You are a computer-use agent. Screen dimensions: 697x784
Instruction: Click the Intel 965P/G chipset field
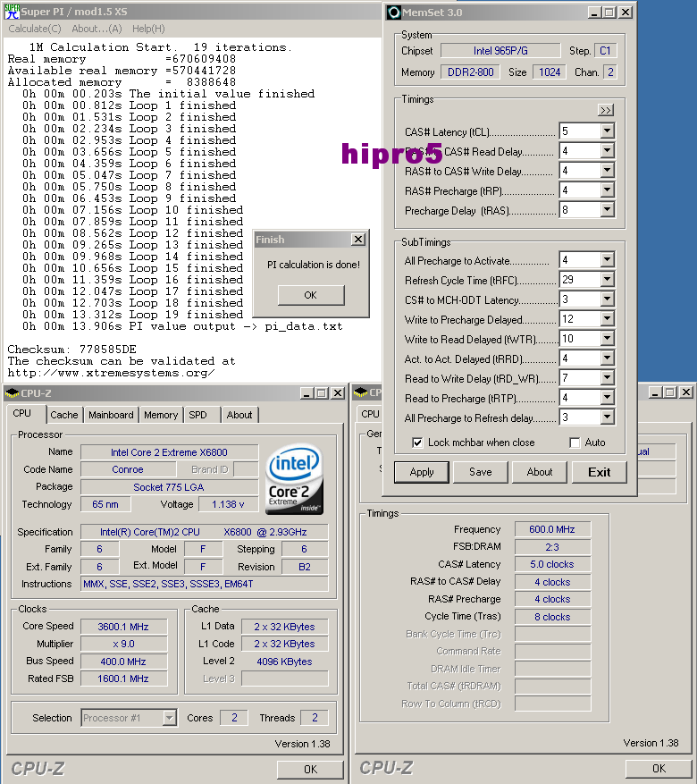(500, 50)
